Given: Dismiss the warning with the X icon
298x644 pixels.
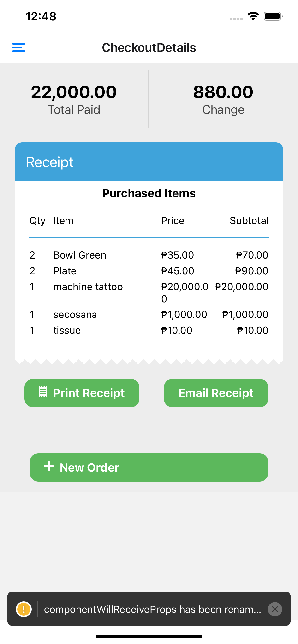Looking at the screenshot, I should click(275, 609).
